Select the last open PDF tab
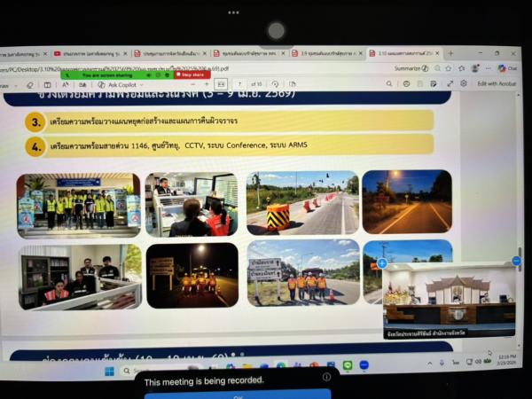The width and height of the screenshot is (532, 399). pos(395,54)
